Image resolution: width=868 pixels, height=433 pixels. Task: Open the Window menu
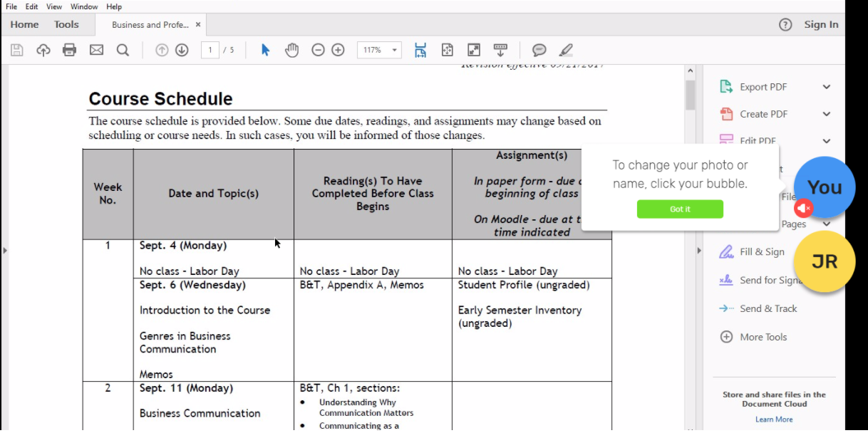click(84, 6)
